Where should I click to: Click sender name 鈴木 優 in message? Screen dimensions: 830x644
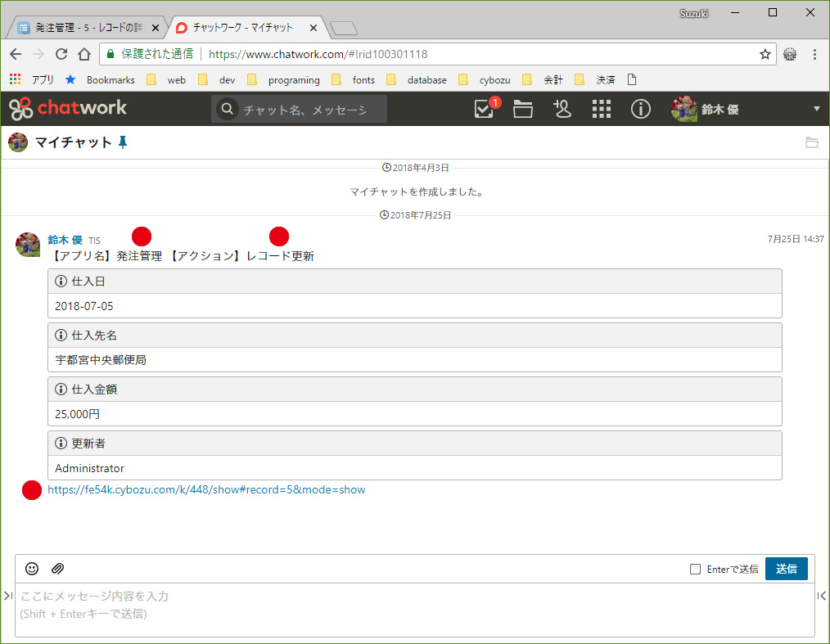pyautogui.click(x=65, y=240)
